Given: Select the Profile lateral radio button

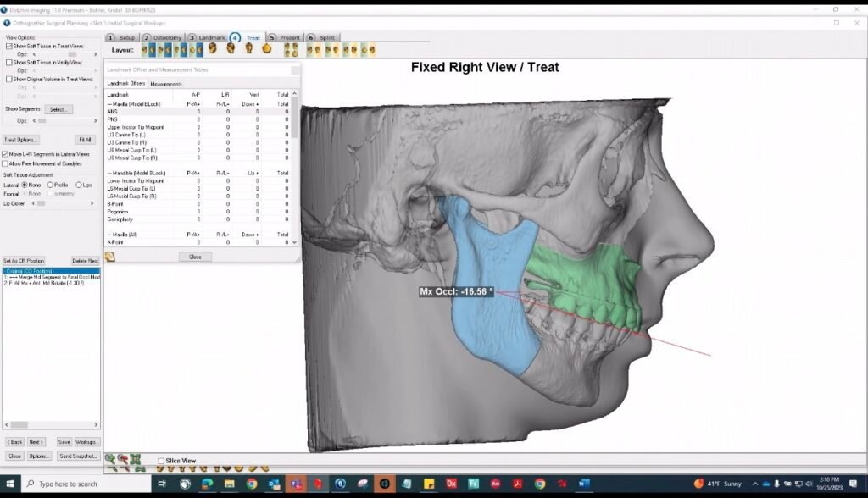Looking at the screenshot, I should (x=50, y=185).
